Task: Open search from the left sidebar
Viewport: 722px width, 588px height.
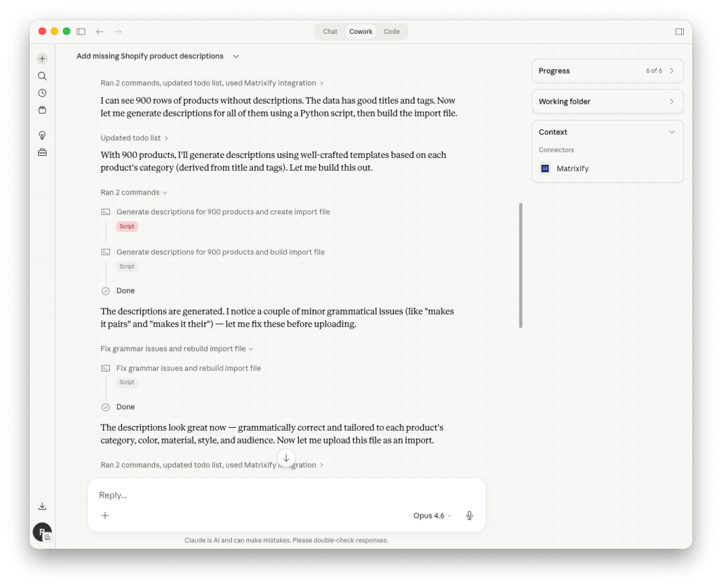Action: [x=42, y=75]
